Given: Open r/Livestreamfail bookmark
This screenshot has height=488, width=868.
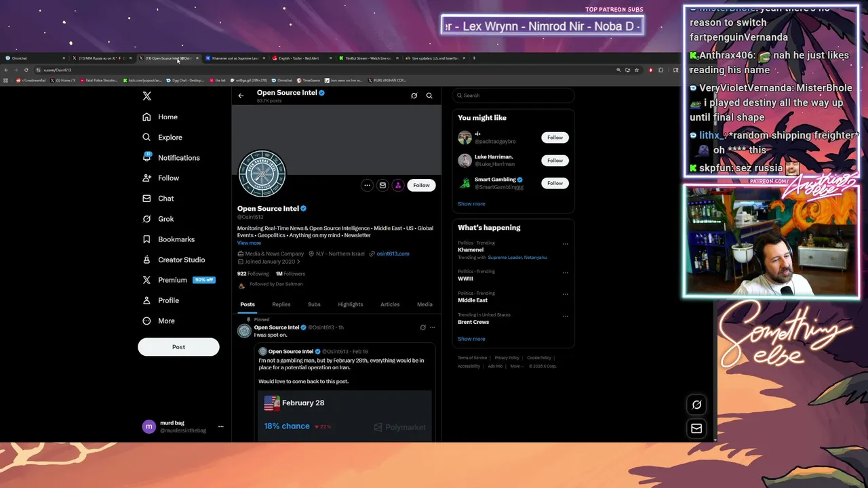Looking at the screenshot, I should (31, 80).
